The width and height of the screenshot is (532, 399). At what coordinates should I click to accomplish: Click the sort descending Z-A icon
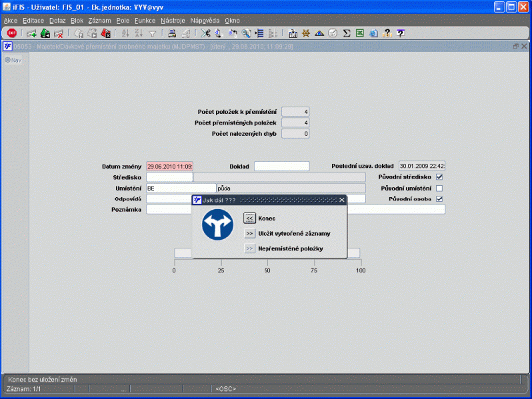(x=139, y=33)
